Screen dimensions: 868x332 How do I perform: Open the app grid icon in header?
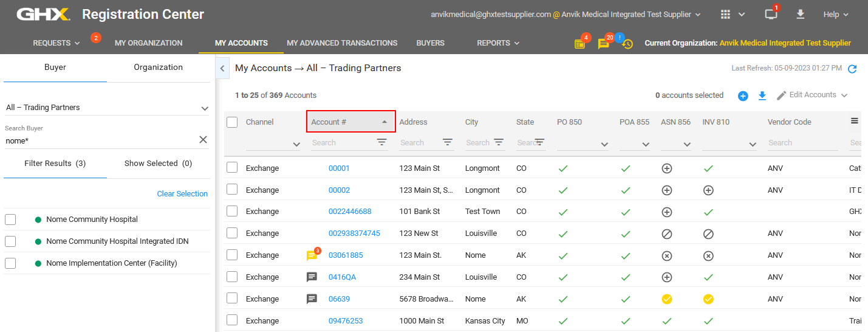pos(725,15)
